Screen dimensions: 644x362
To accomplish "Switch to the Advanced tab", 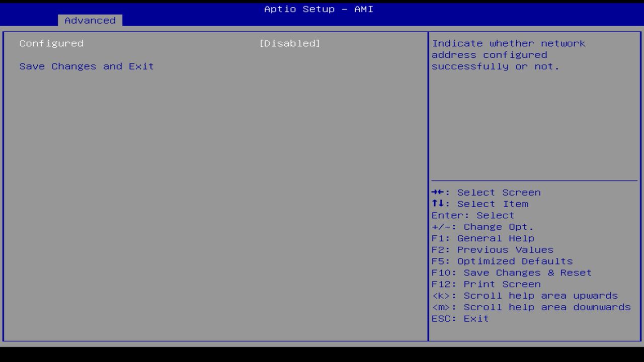I will [x=90, y=20].
